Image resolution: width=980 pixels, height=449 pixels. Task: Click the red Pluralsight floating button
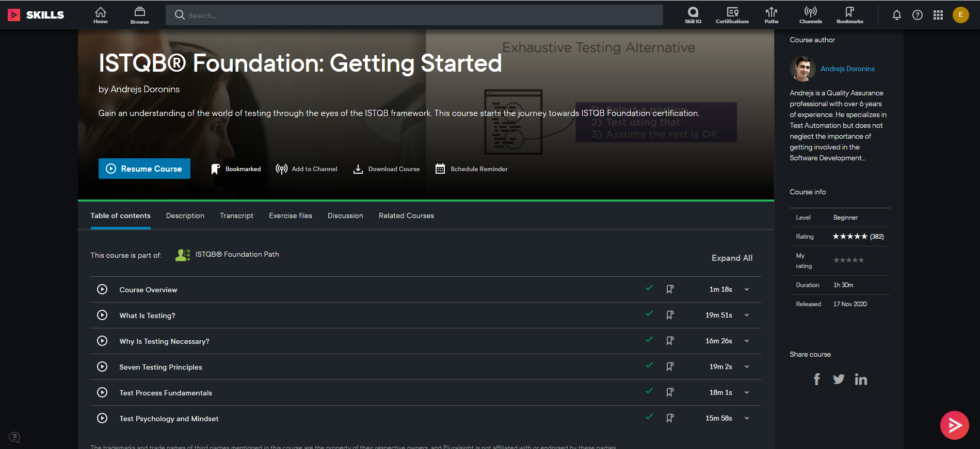tap(954, 425)
